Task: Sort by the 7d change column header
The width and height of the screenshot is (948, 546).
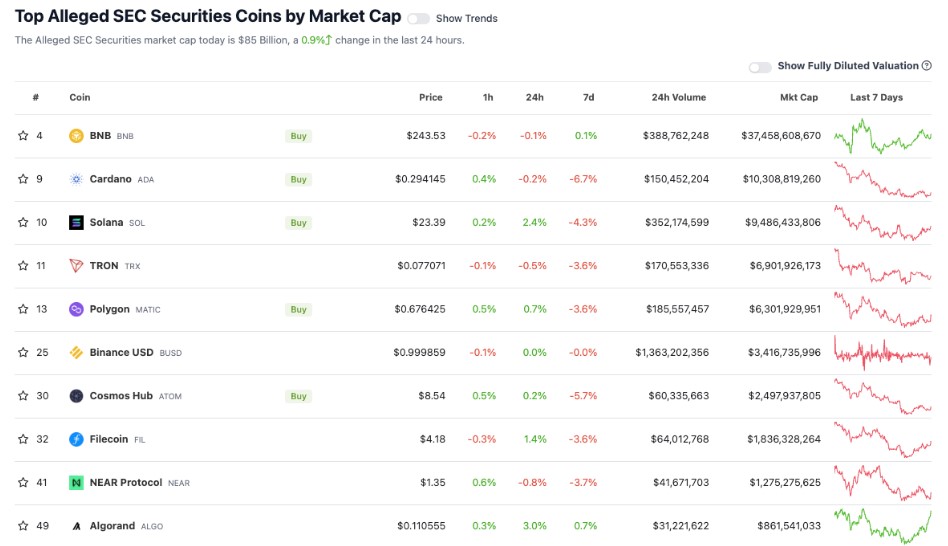Action: click(x=588, y=98)
